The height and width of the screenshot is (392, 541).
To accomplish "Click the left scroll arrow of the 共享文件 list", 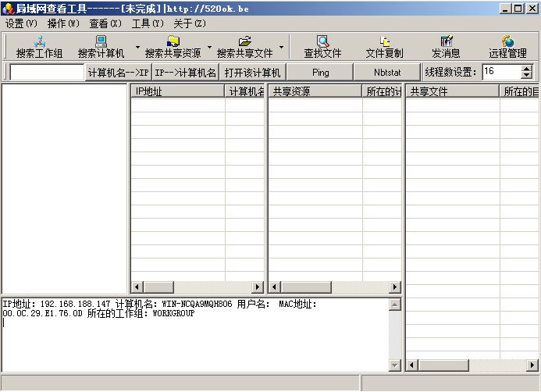I will click(x=412, y=365).
